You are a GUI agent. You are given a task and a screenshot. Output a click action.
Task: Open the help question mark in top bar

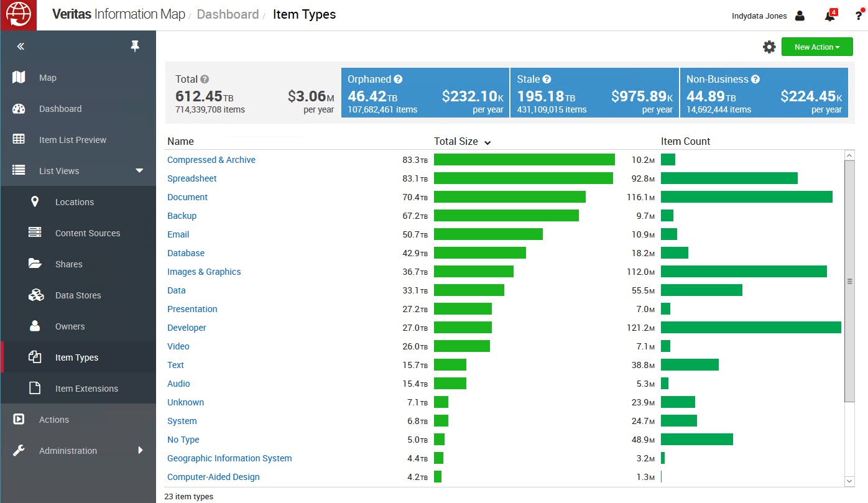coord(859,16)
